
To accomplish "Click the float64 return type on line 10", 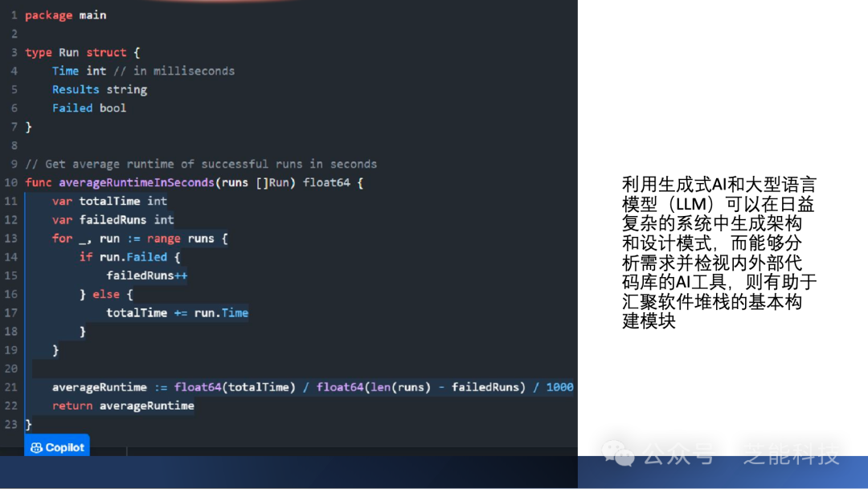I will tap(326, 182).
